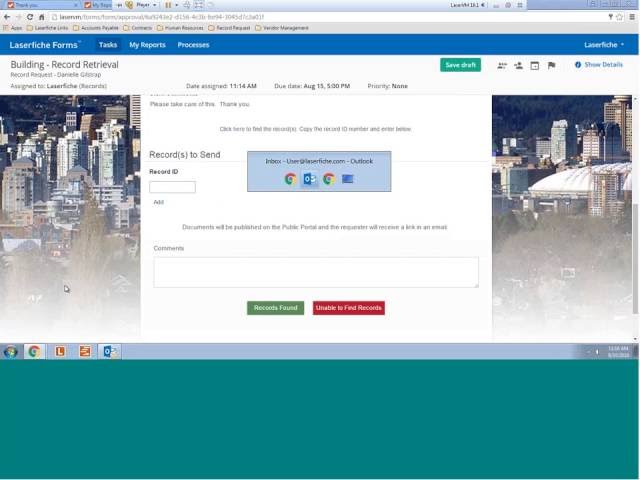Image resolution: width=640 pixels, height=480 pixels.
Task: Click the blue info icon beside Show Details
Action: 578,65
